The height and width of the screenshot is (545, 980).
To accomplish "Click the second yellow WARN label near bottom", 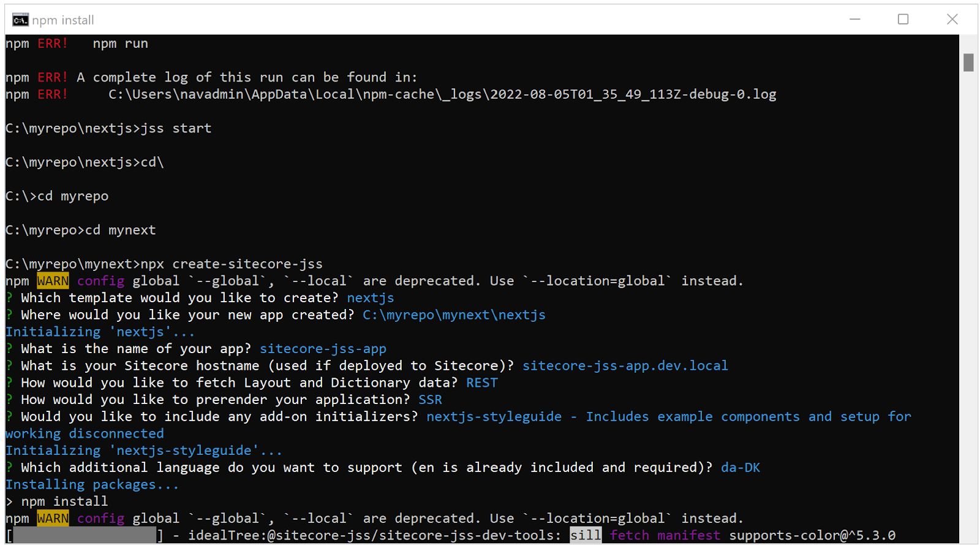I will tap(53, 519).
